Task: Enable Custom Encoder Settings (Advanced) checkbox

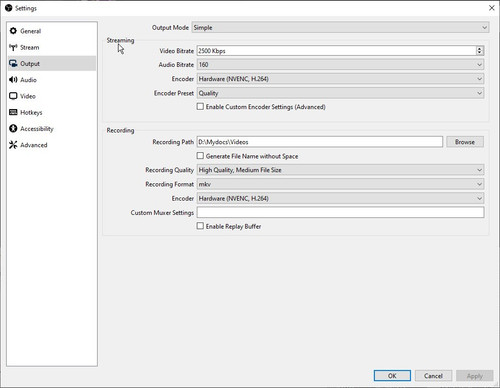Action: pyautogui.click(x=200, y=107)
